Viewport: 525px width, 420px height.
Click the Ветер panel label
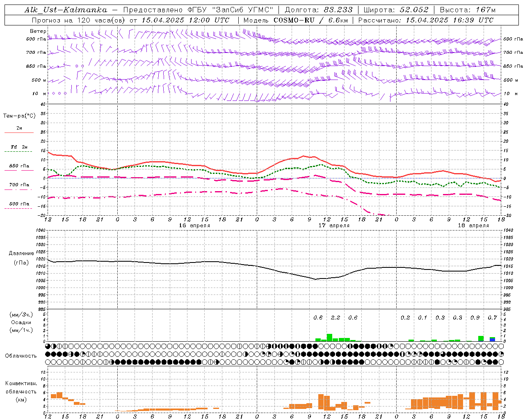click(38, 31)
